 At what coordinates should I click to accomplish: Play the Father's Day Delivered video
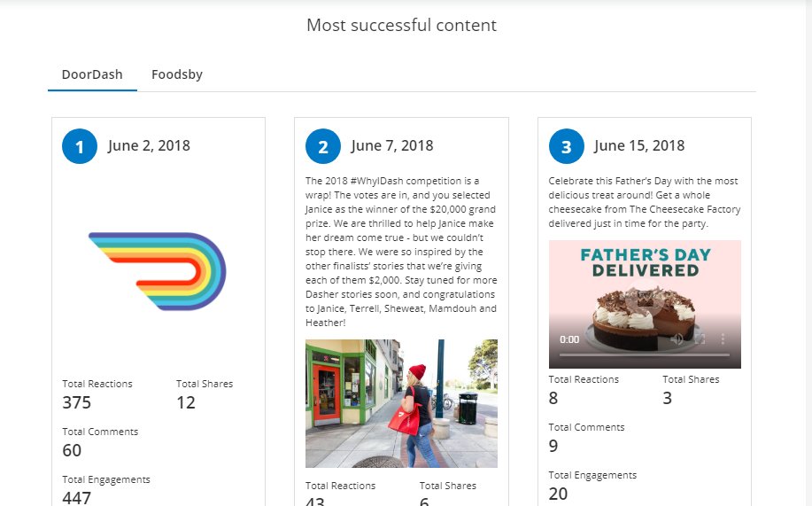point(645,300)
